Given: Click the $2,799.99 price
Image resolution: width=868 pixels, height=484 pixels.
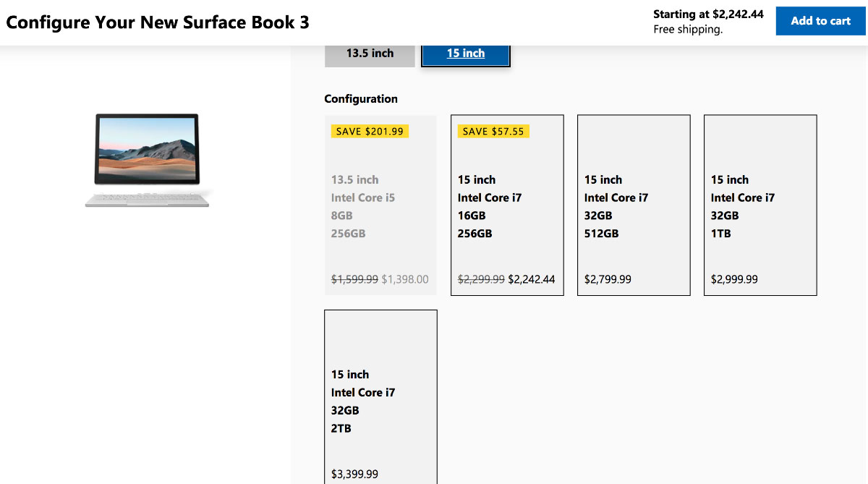Looking at the screenshot, I should [x=608, y=279].
